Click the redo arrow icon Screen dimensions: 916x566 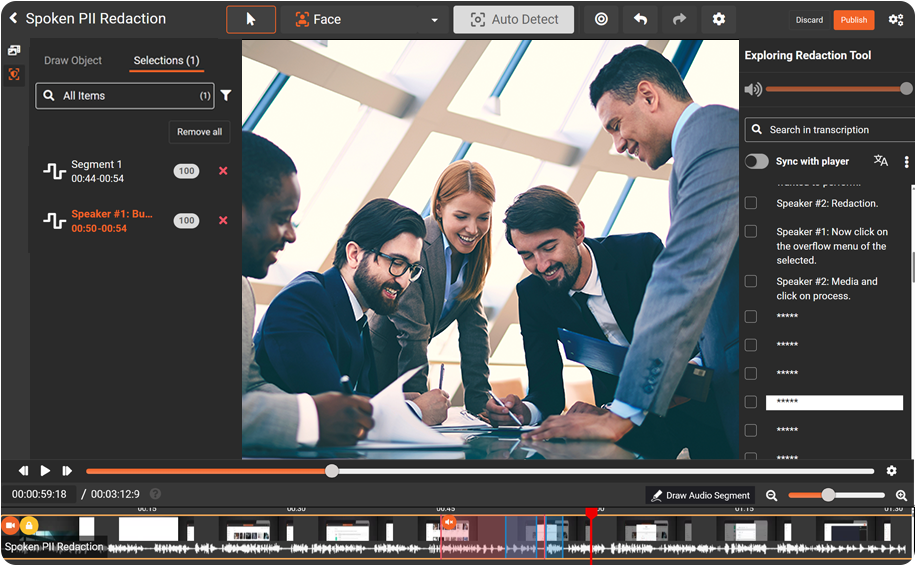point(679,20)
